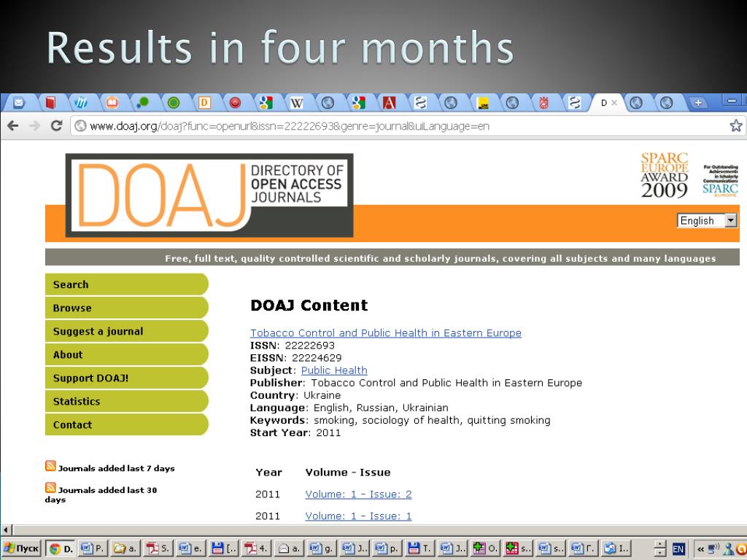Select Support DOAJ! in sidebar
The image size is (747, 560).
pyautogui.click(x=127, y=378)
